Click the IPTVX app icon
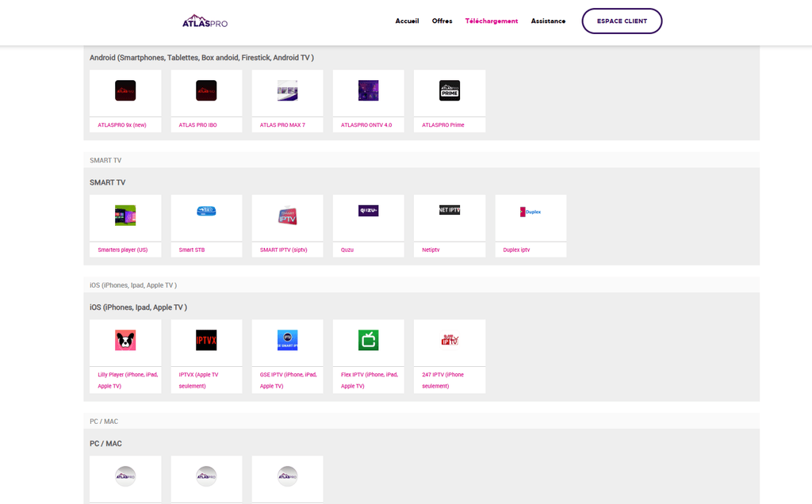Image resolution: width=812 pixels, height=504 pixels. [206, 340]
